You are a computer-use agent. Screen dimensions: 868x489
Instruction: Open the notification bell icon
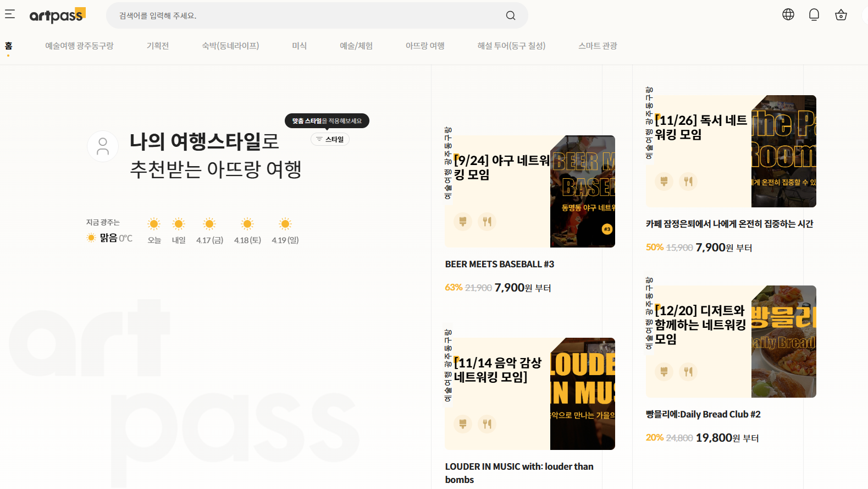click(x=814, y=15)
